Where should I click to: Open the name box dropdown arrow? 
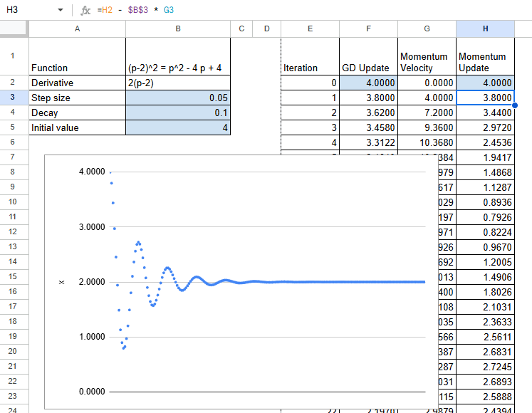click(x=60, y=11)
